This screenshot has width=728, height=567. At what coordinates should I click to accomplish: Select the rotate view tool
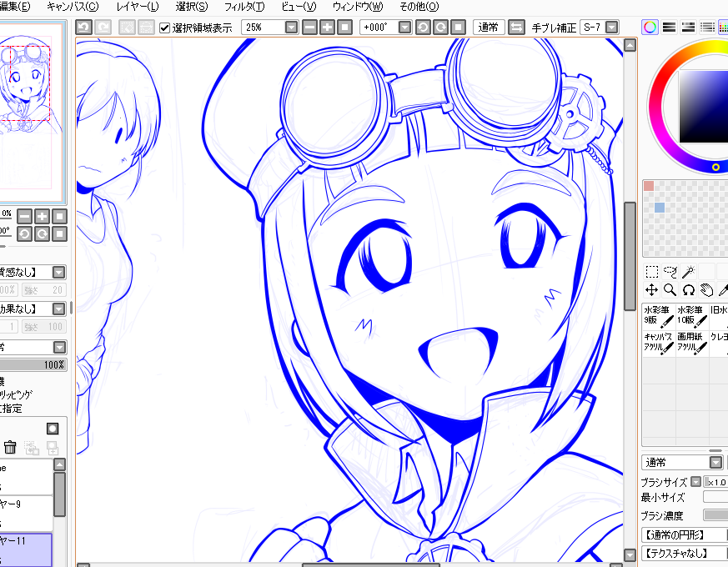[x=688, y=290]
